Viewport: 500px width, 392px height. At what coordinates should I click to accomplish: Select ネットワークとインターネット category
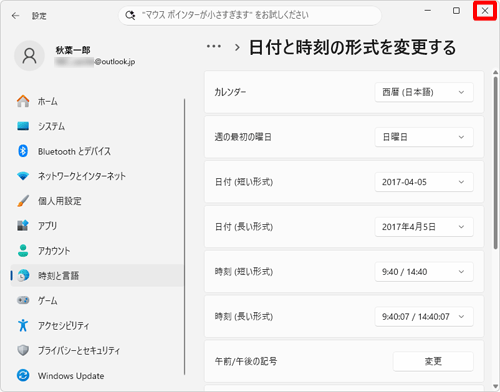[97, 176]
